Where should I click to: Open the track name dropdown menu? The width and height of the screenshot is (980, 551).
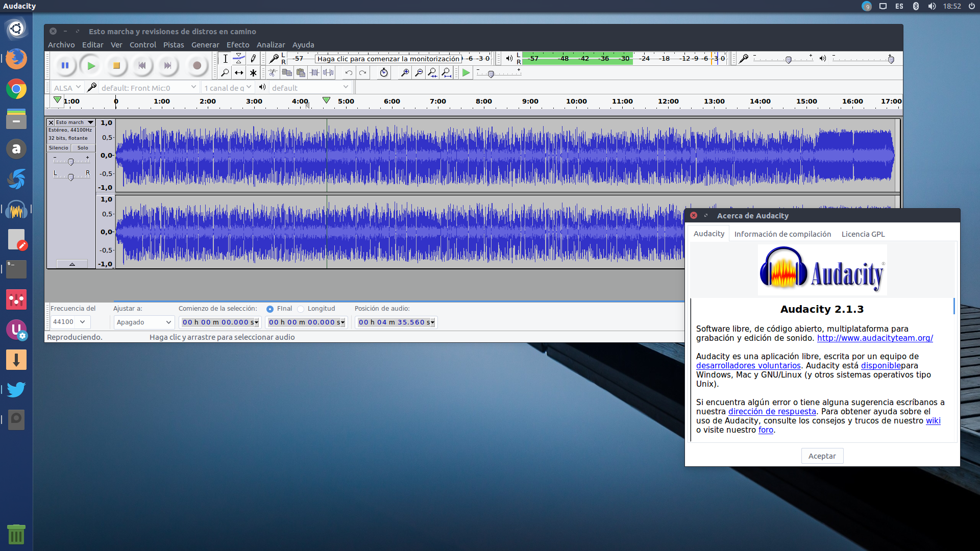click(x=90, y=122)
